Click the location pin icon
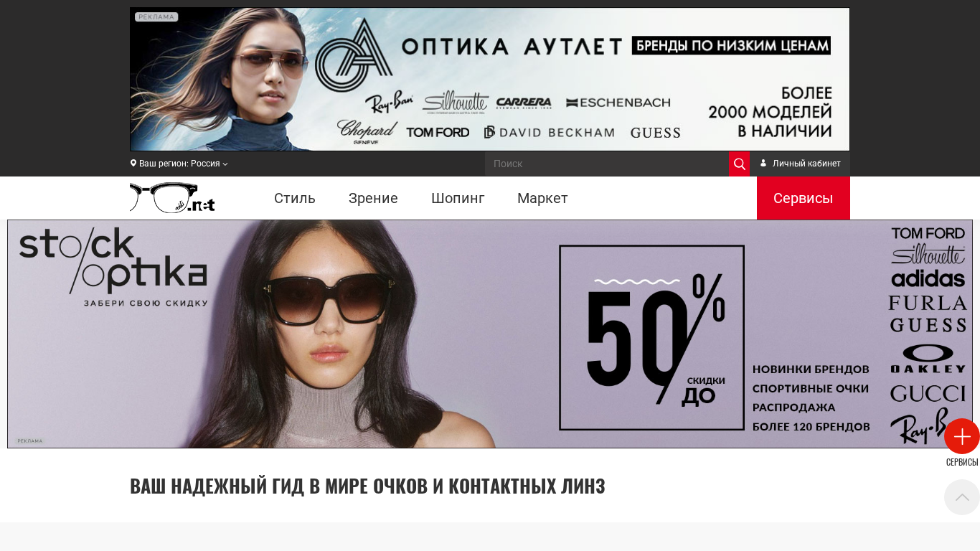The width and height of the screenshot is (980, 551). coord(133,164)
